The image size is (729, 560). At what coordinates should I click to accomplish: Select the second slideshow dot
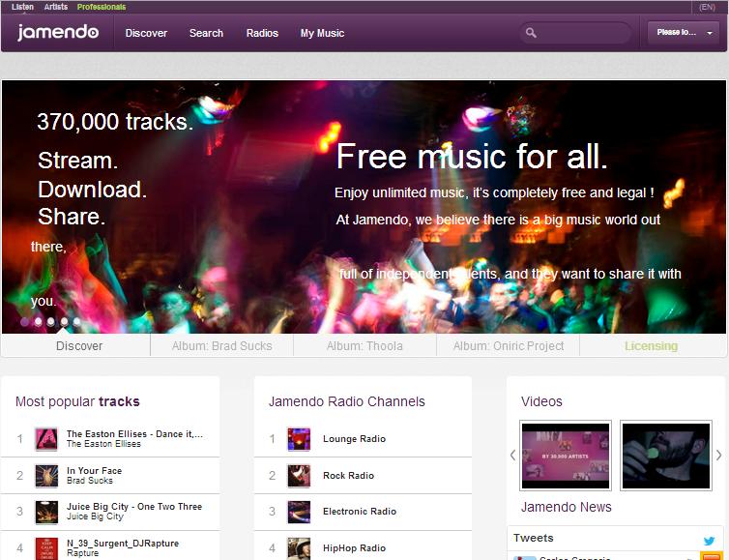pyautogui.click(x=38, y=321)
